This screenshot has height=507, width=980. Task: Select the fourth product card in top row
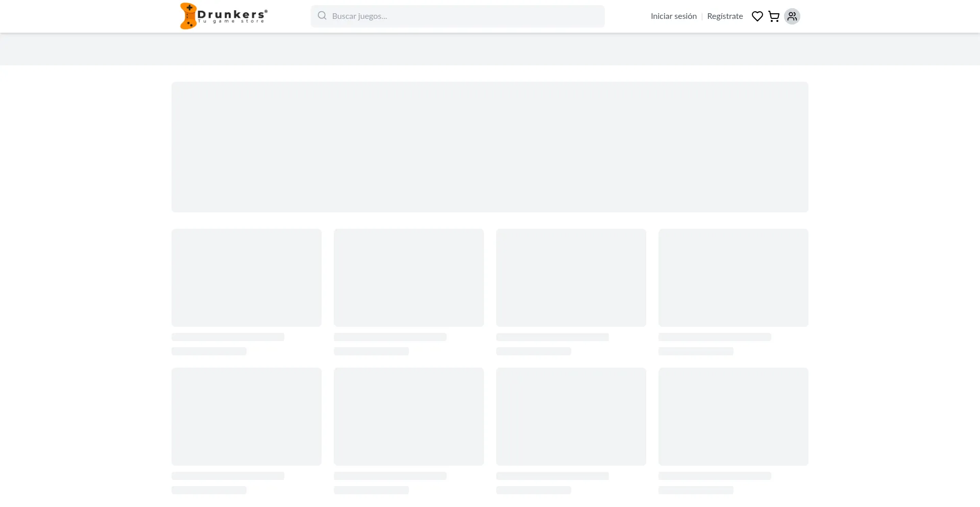click(733, 278)
